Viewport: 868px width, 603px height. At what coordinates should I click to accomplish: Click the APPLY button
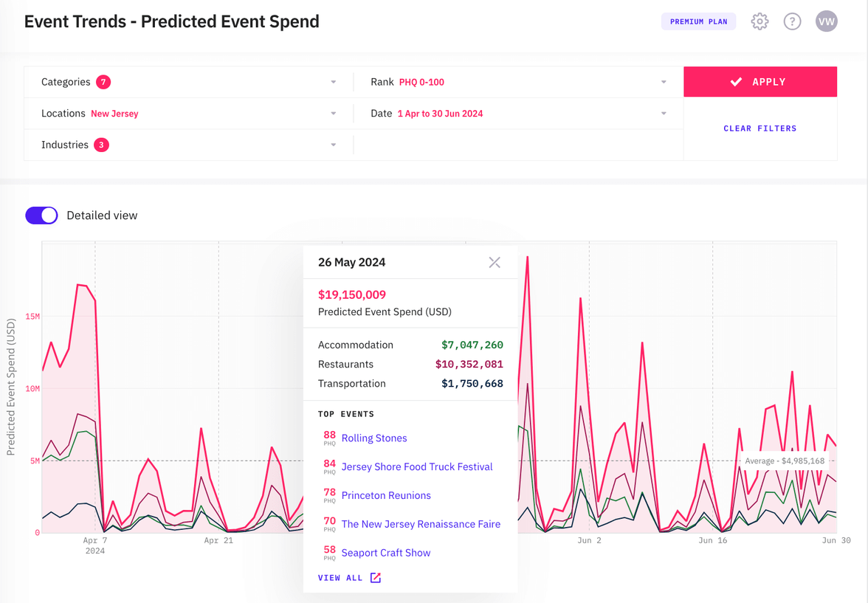pyautogui.click(x=760, y=81)
